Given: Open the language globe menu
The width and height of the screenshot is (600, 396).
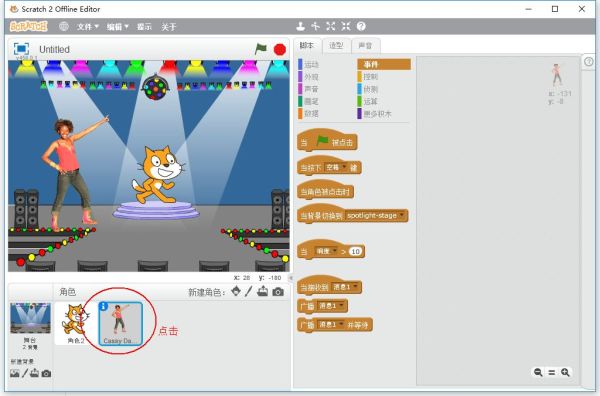Looking at the screenshot, I should click(x=64, y=26).
